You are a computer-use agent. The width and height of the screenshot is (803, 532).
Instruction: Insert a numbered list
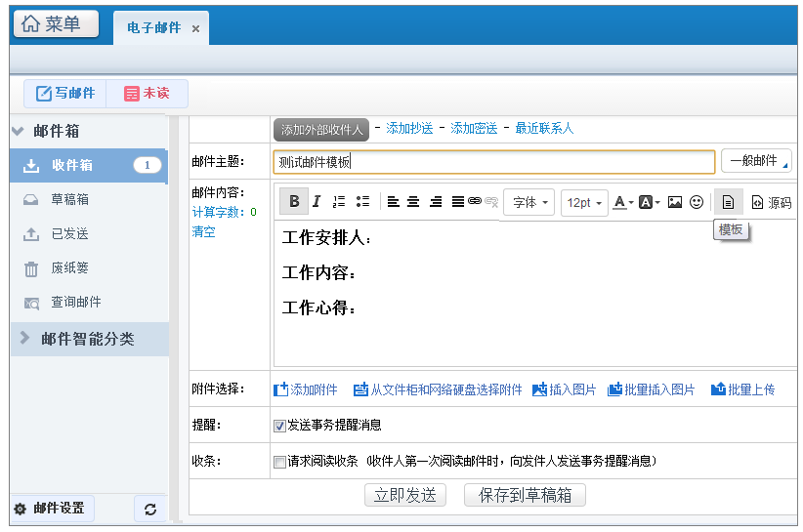point(339,202)
